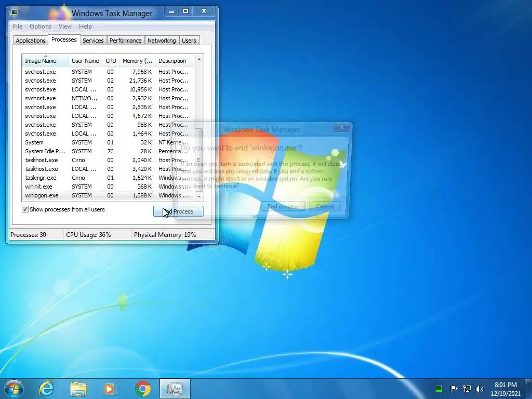Open the network tray icon
532x399 pixels.
click(467, 389)
